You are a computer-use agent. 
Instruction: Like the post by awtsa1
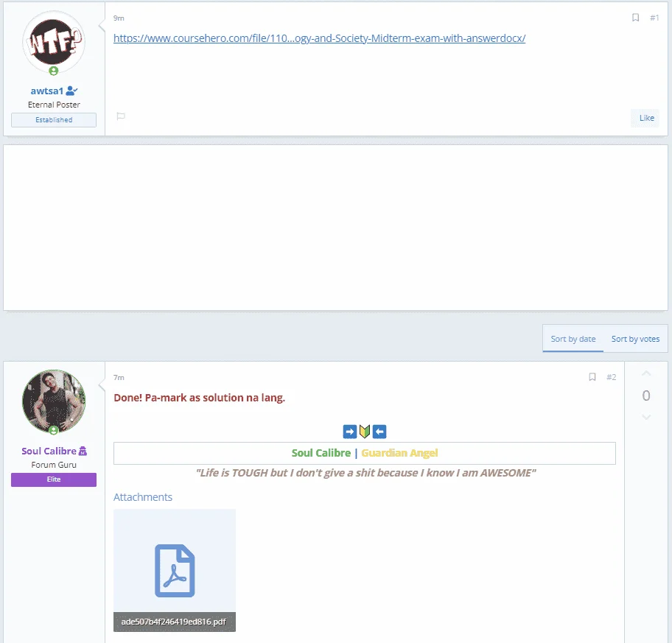646,118
